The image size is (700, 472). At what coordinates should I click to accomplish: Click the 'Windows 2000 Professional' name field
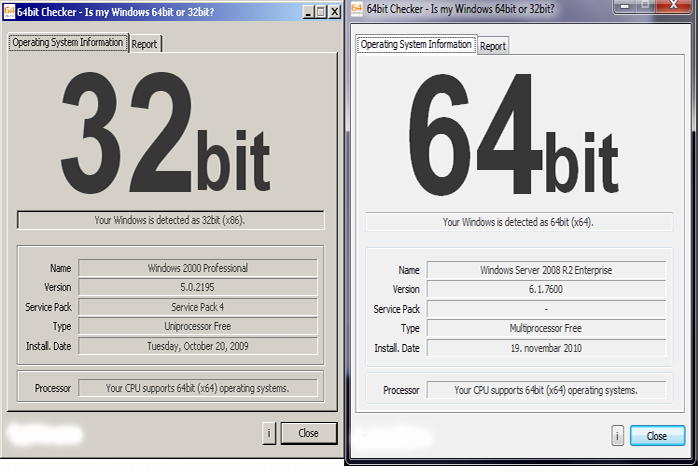tap(198, 268)
